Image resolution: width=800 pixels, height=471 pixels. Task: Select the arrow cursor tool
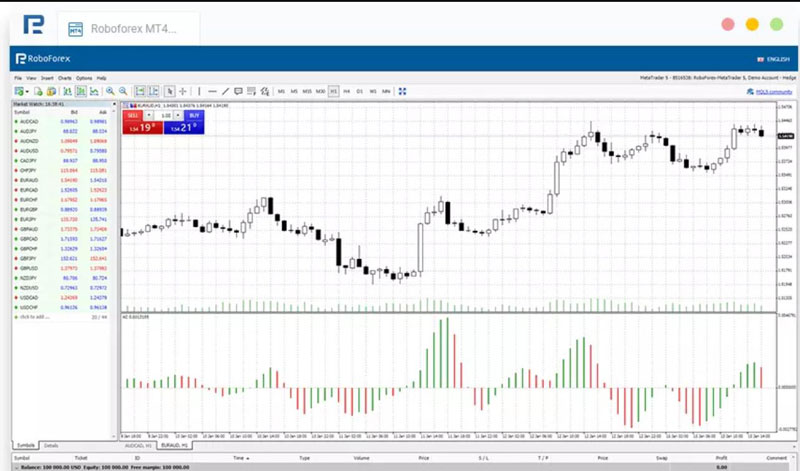[170, 91]
